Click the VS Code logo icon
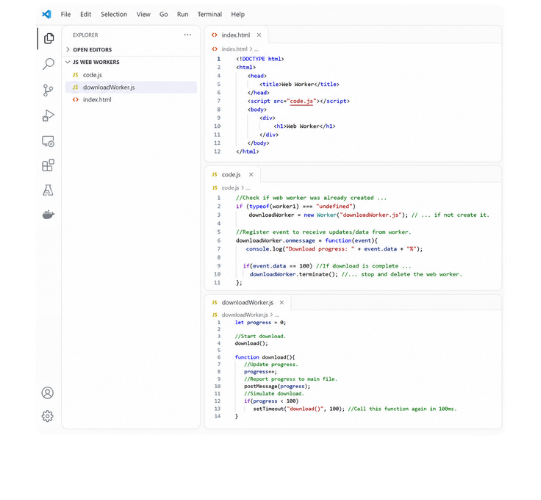Image resolution: width=541 pixels, height=500 pixels. point(47,14)
